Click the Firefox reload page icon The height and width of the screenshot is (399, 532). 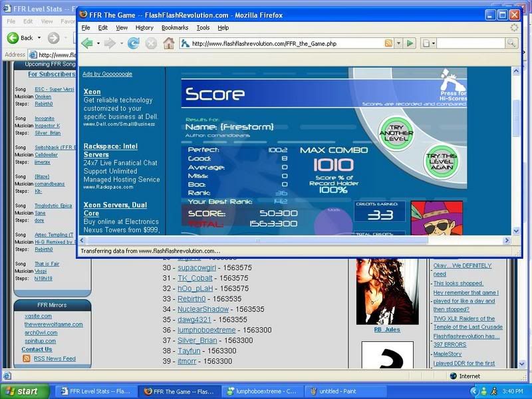(133, 43)
